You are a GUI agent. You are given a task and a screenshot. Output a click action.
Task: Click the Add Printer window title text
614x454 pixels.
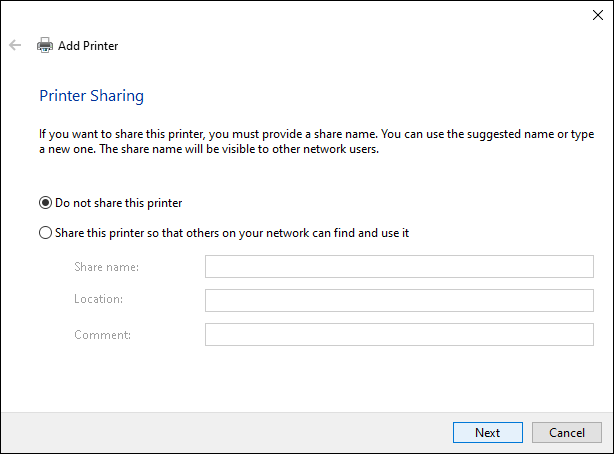coord(88,46)
